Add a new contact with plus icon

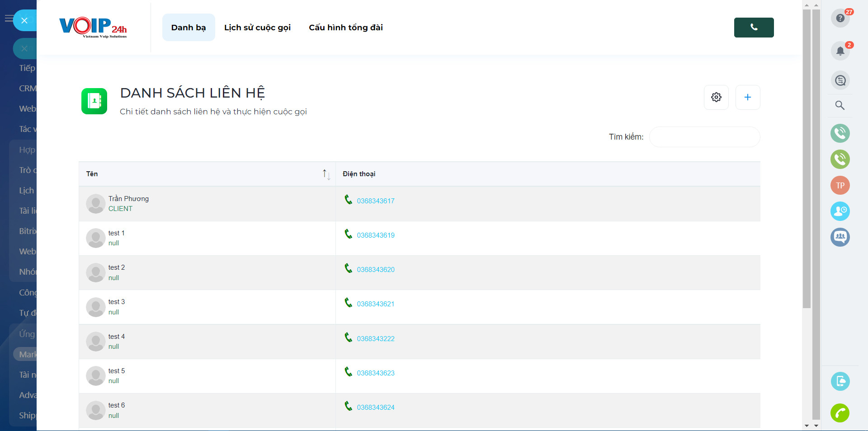pyautogui.click(x=748, y=97)
